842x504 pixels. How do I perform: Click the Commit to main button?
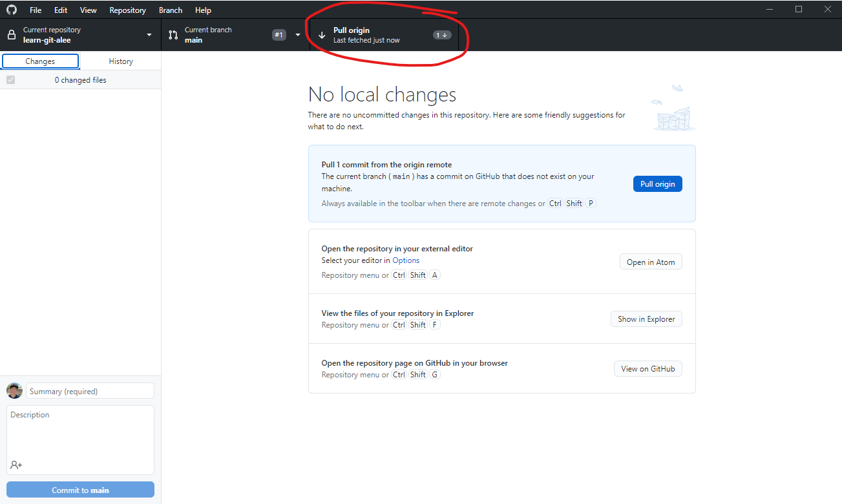pyautogui.click(x=80, y=490)
